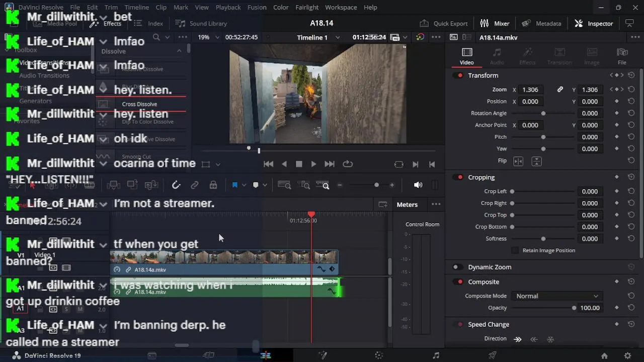Open the Meters panel options menu
This screenshot has width=644, height=362.
point(436,205)
